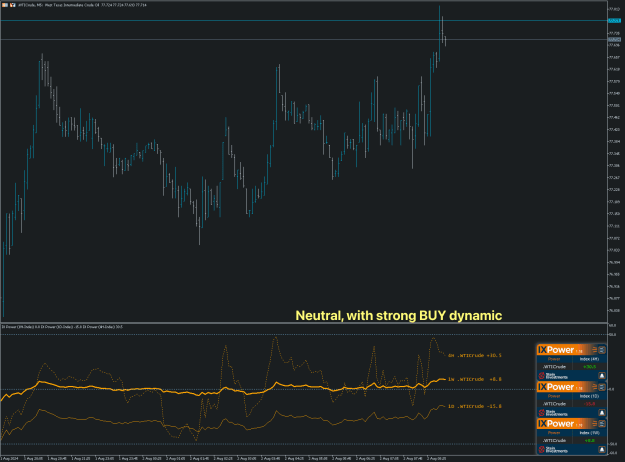This screenshot has height=462, width=625.
Task: Click the grey current price tag on axis
Action: pyautogui.click(x=614, y=39)
